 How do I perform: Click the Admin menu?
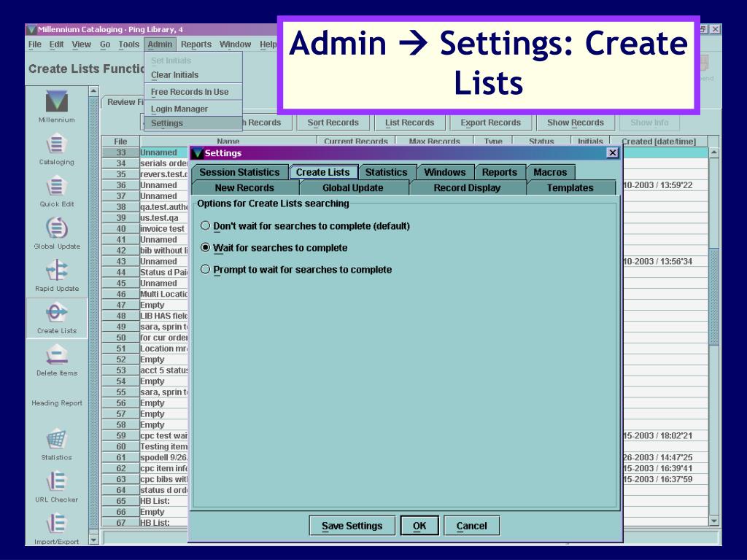[160, 44]
